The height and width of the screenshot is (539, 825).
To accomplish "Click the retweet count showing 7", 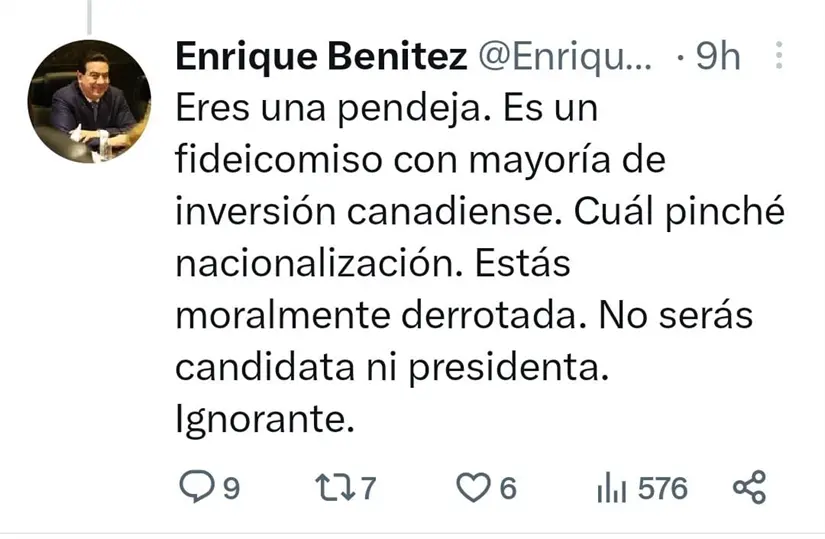I will [x=367, y=489].
